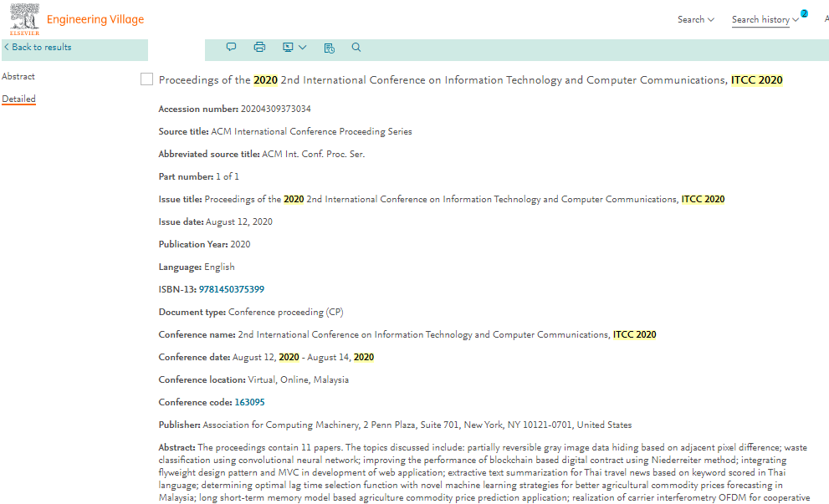The image size is (829, 504).
Task: Click Language value English
Action: point(219,267)
